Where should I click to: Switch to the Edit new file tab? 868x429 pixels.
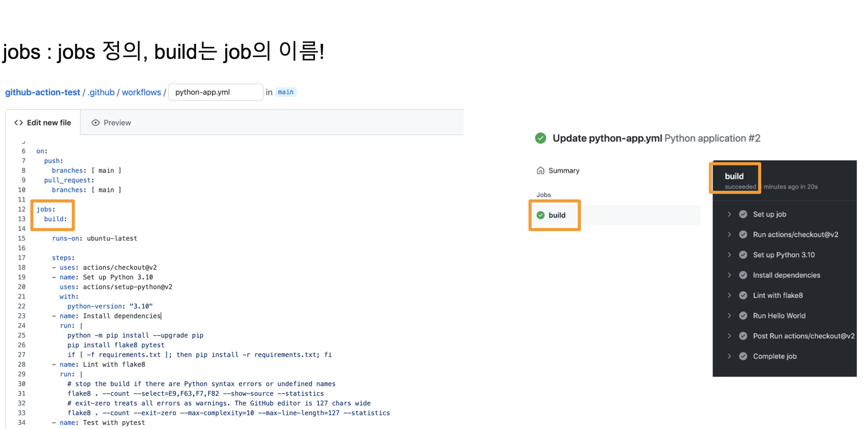tap(43, 123)
